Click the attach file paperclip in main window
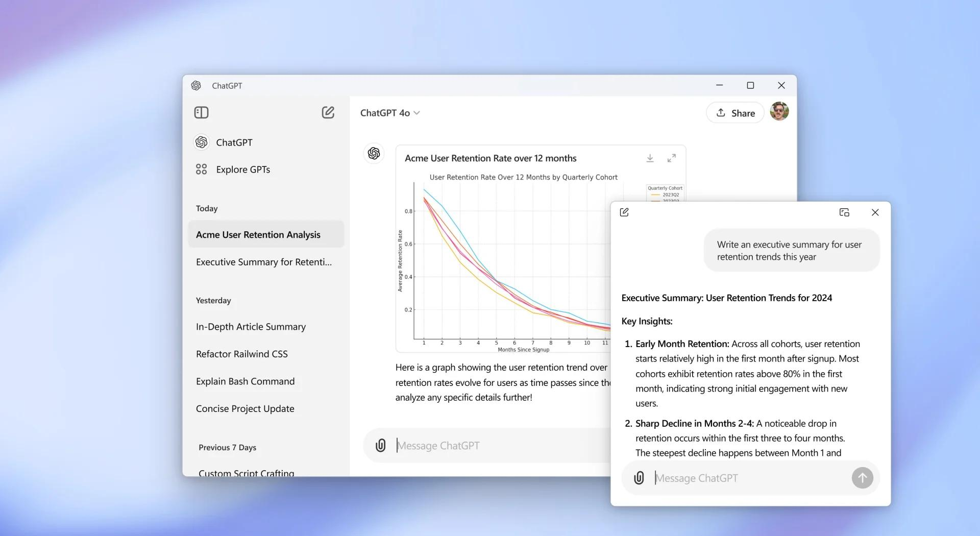This screenshot has height=536, width=980. pyautogui.click(x=380, y=446)
